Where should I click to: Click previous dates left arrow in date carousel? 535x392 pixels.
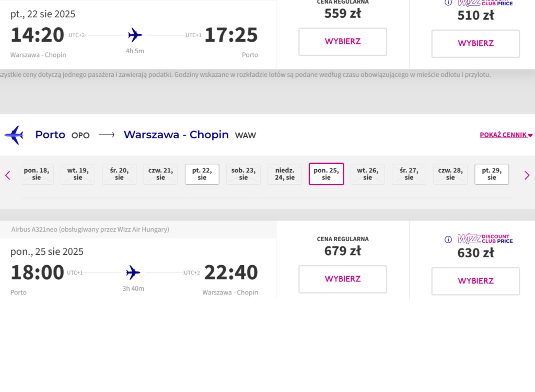[8, 175]
